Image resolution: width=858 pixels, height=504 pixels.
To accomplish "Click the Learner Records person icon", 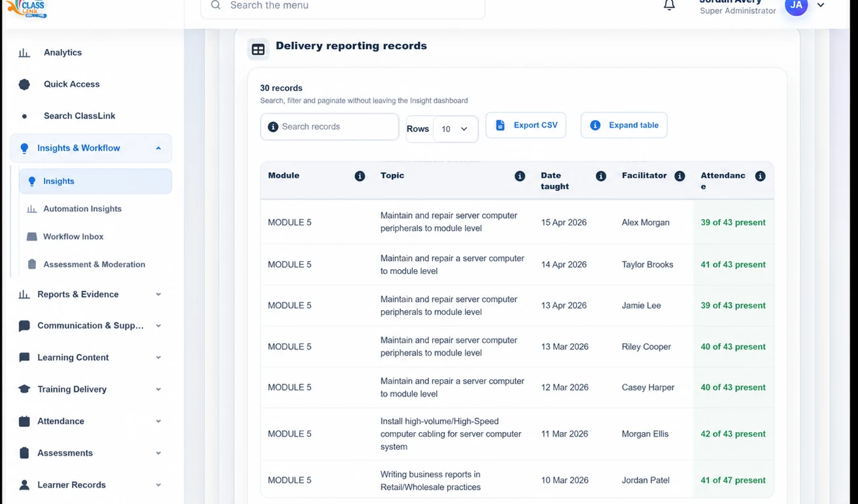I will click(24, 485).
